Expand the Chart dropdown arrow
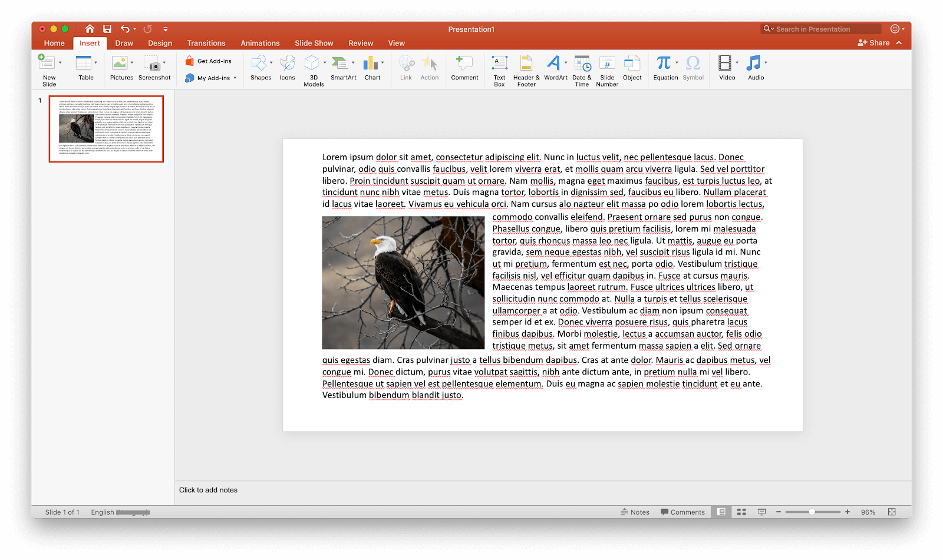This screenshot has width=943, height=560. tap(383, 62)
